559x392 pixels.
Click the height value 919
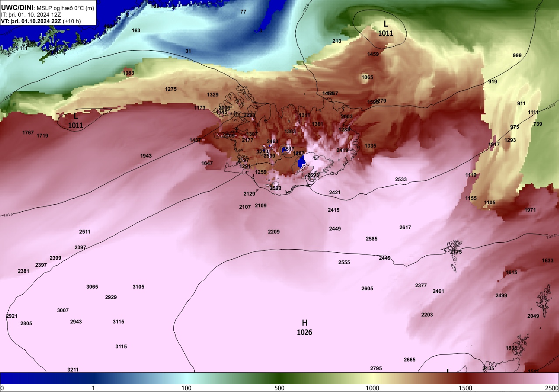pyautogui.click(x=493, y=82)
